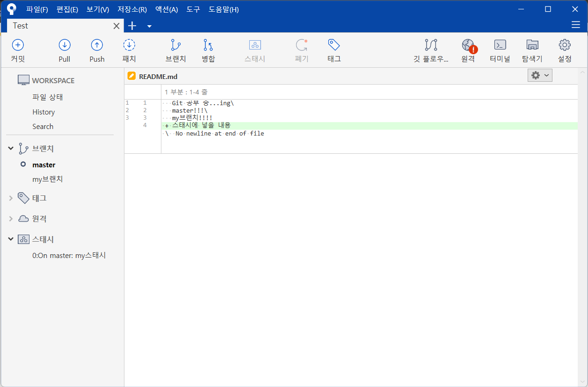Open the diff options gear dropdown
This screenshot has height=387, width=588.
click(x=540, y=75)
